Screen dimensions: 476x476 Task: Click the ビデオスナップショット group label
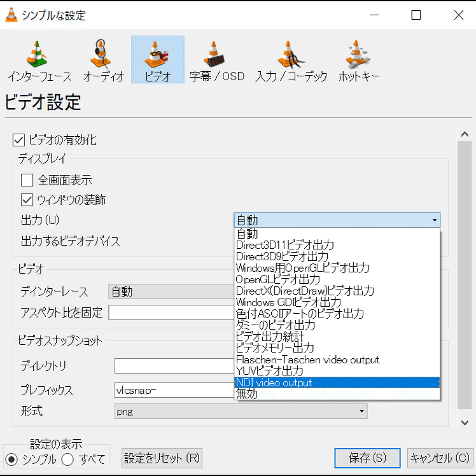pyautogui.click(x=60, y=340)
